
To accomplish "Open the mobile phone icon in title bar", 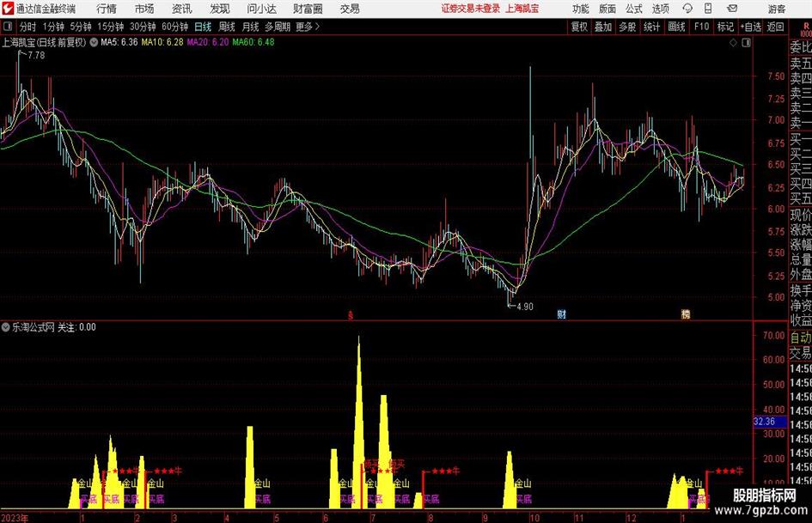I will click(708, 9).
